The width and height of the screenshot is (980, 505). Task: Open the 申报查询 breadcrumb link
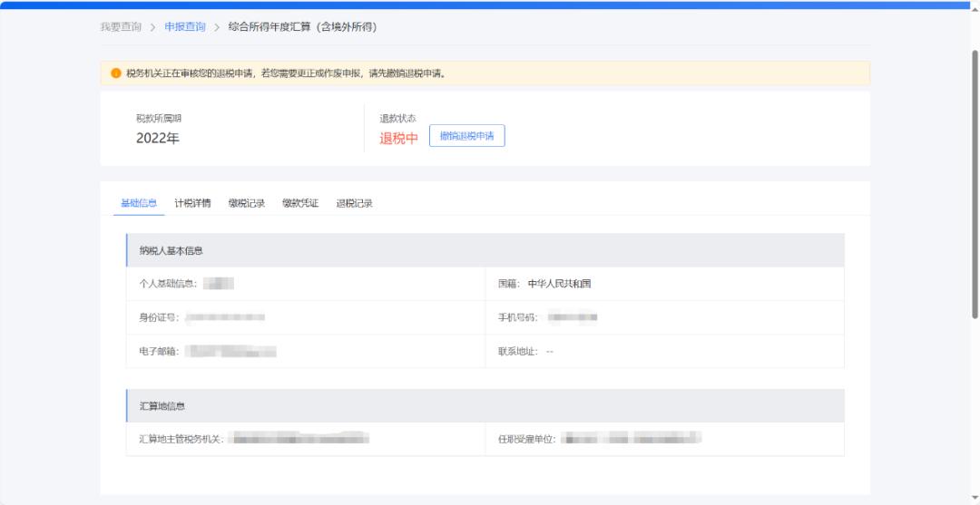coord(185,27)
